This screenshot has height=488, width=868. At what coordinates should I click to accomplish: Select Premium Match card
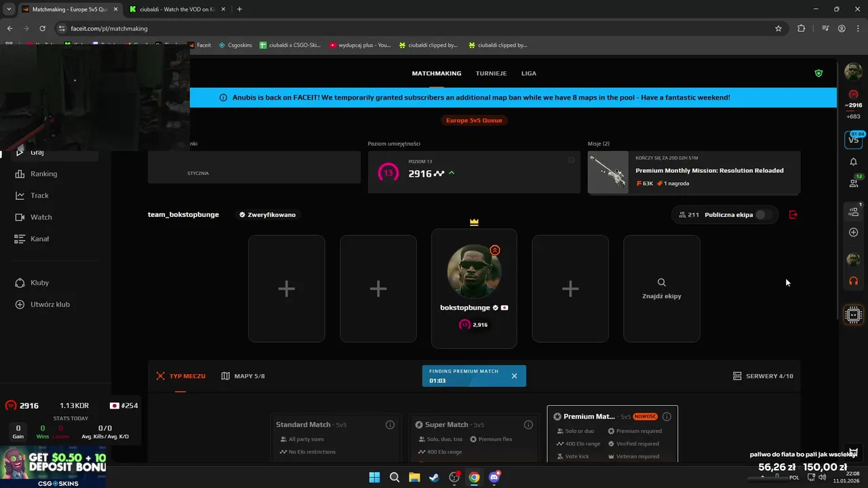(612, 434)
